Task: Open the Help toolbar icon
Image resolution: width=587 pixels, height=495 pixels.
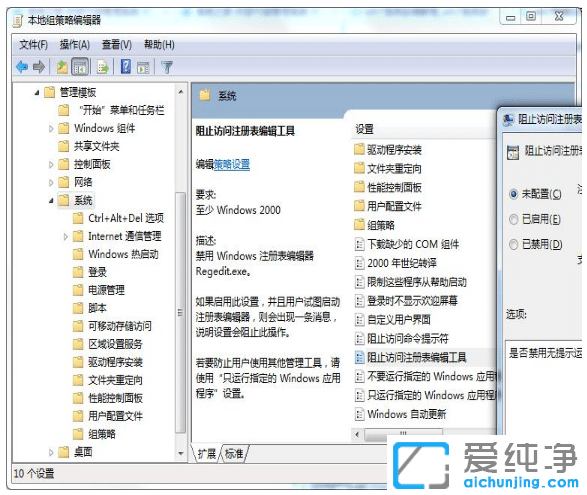Action: 126,67
